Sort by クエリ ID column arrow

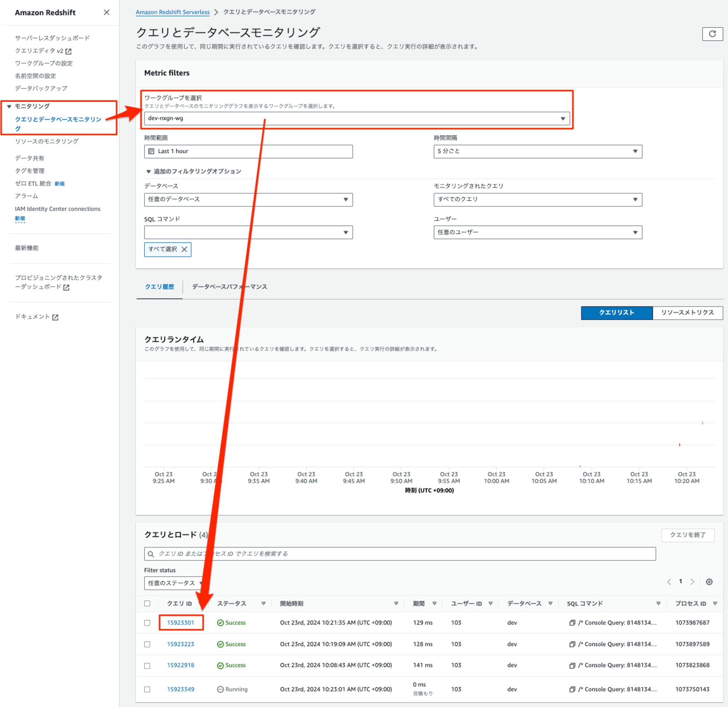(200, 604)
